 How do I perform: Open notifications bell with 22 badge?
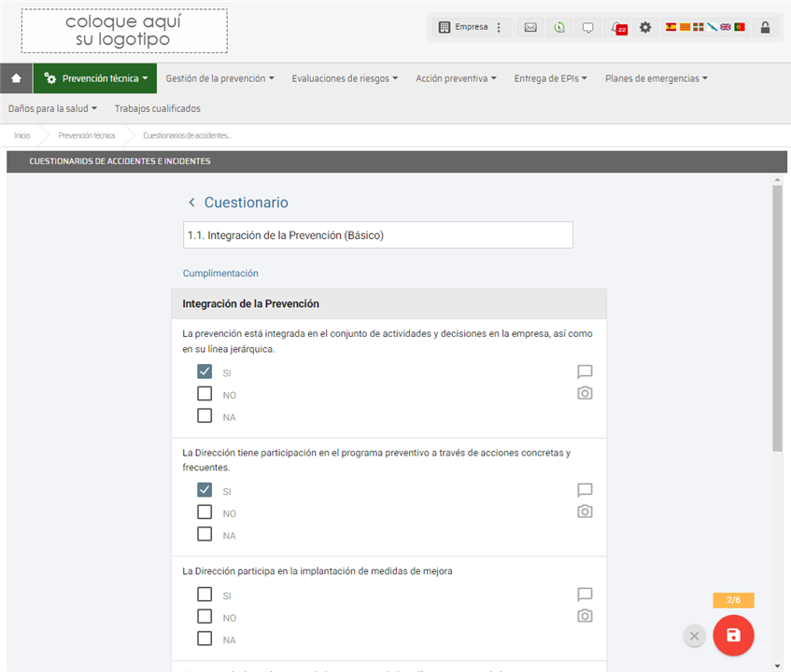tap(616, 27)
